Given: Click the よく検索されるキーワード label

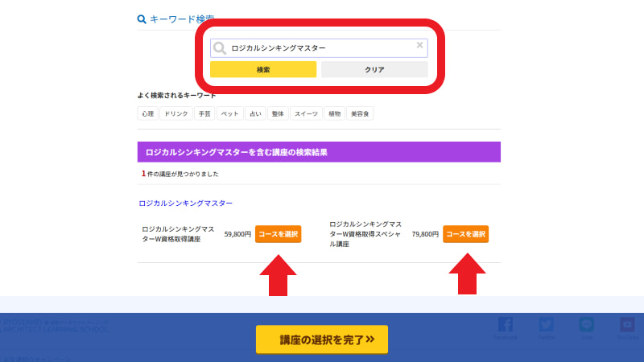Looking at the screenshot, I should 176,95.
